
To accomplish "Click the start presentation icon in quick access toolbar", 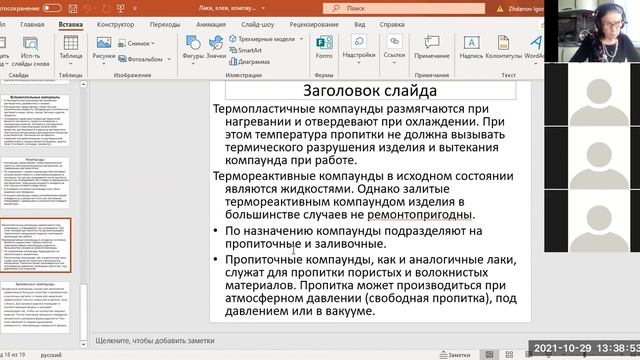I will pos(120,8).
